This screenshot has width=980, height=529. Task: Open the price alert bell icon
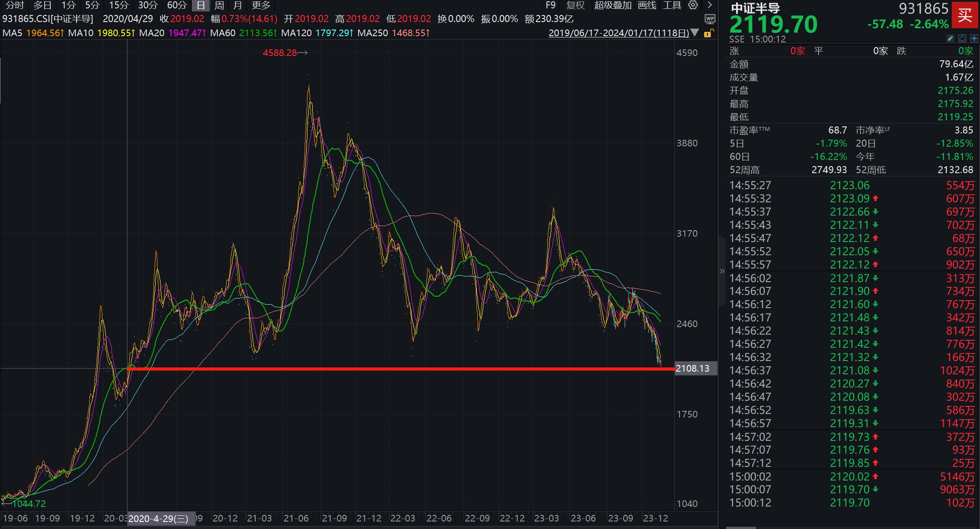pyautogui.click(x=961, y=39)
